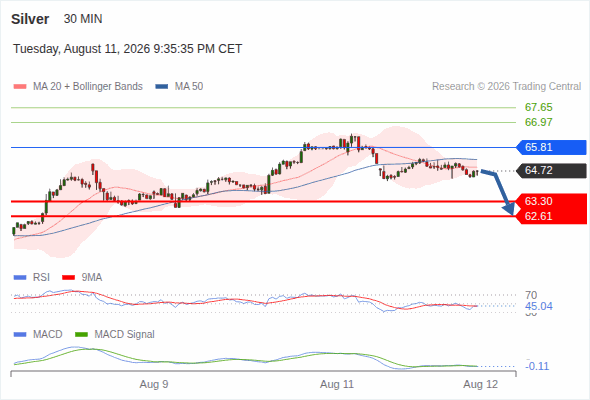Click the MA 50 blue legend swatch
Viewport: 590px width, 400px height.
click(x=162, y=87)
